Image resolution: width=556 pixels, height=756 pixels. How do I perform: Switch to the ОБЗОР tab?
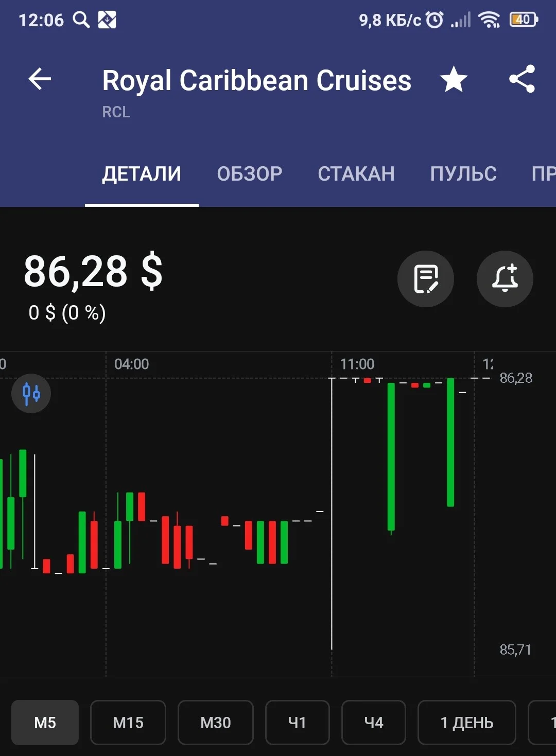[x=250, y=174]
